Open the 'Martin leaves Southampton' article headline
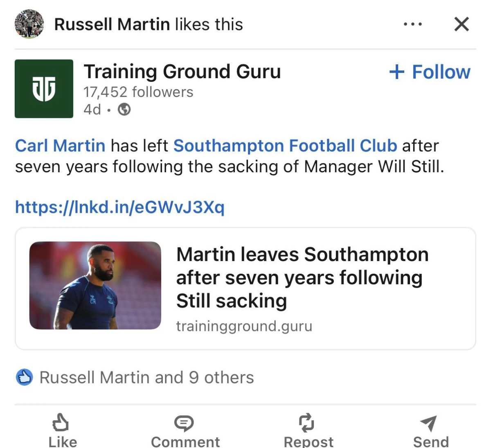This screenshot has height=448, width=491. pyautogui.click(x=302, y=277)
